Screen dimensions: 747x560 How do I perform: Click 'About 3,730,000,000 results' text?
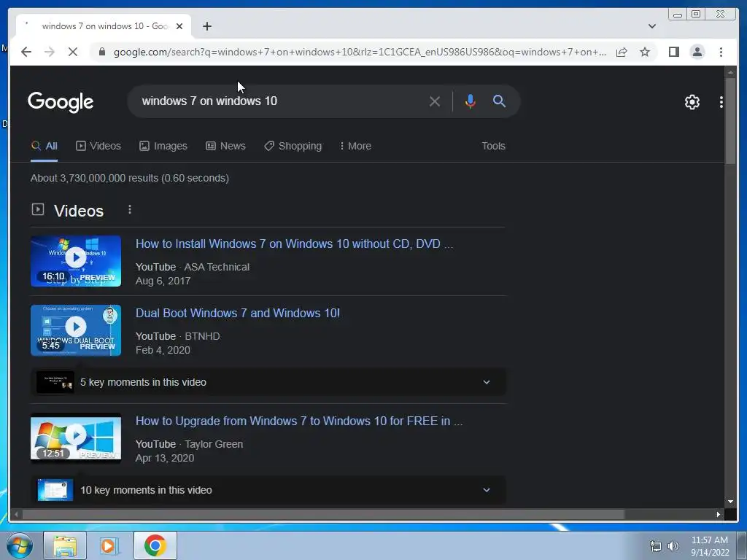[130, 178]
